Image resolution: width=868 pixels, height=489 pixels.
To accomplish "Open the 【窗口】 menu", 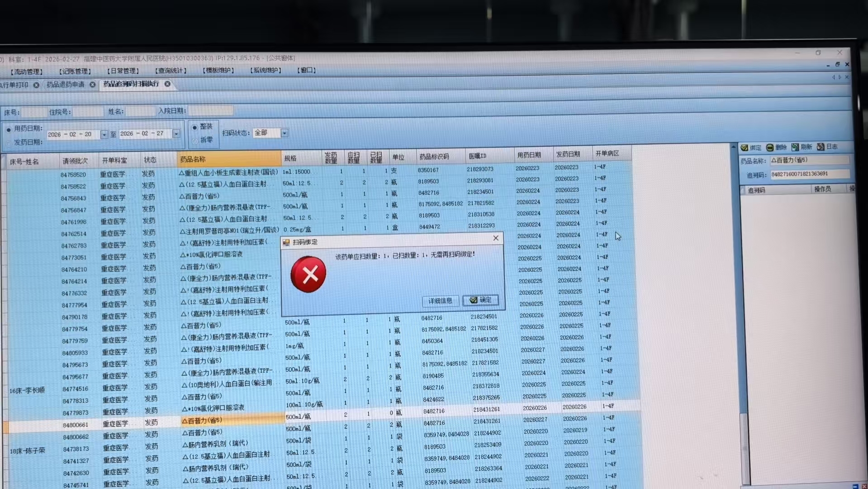I will (306, 70).
